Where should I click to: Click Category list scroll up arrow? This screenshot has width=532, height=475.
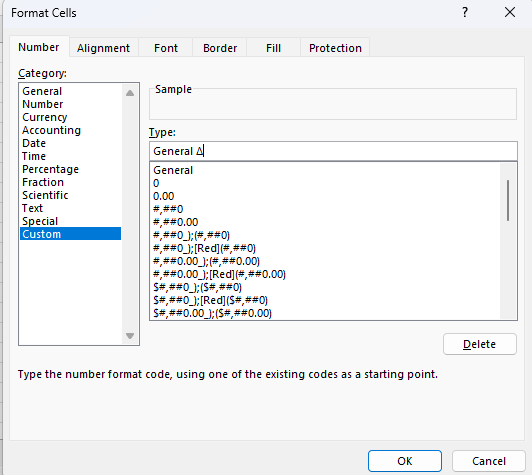tap(130, 93)
